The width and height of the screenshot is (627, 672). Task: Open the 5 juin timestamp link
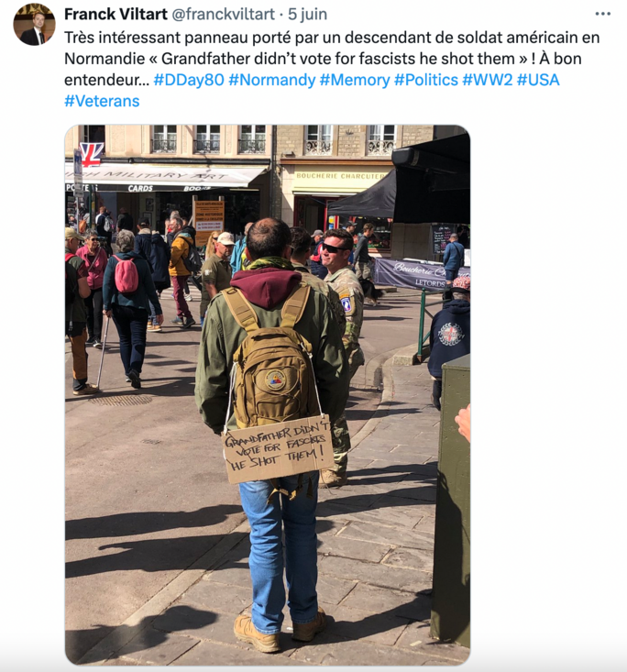pyautogui.click(x=307, y=14)
